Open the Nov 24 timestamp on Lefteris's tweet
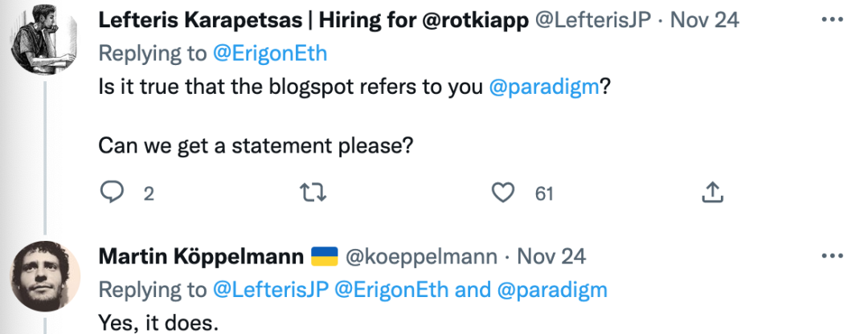Image resolution: width=868 pixels, height=334 pixels. pyautogui.click(x=704, y=21)
